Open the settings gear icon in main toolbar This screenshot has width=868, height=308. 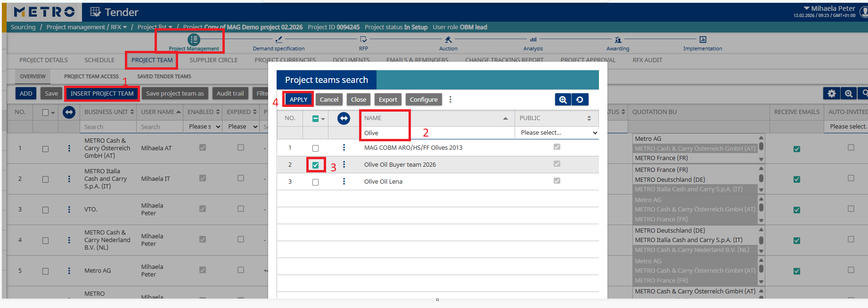pyautogui.click(x=831, y=93)
